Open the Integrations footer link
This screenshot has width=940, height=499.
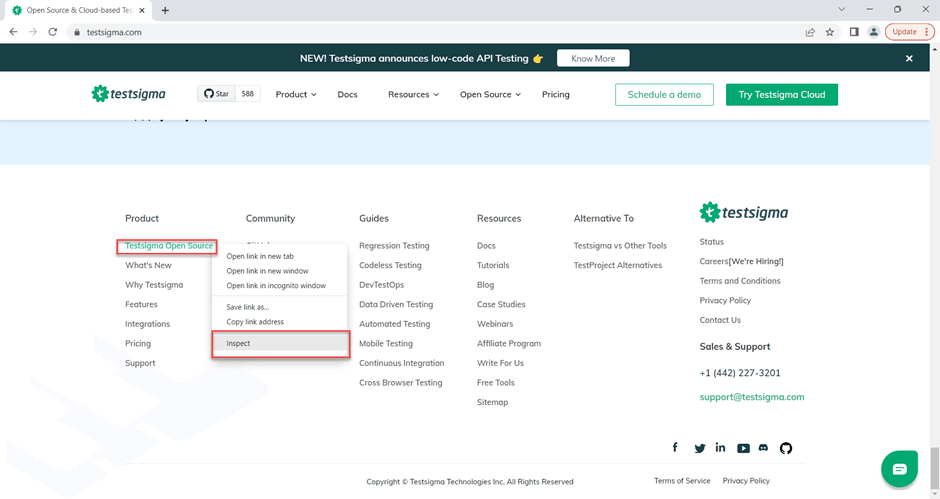147,324
